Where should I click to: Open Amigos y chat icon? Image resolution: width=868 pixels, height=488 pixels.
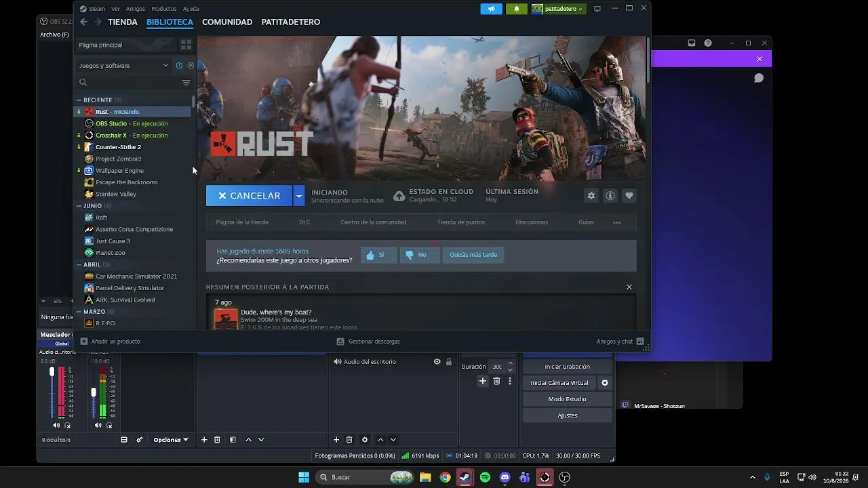640,342
